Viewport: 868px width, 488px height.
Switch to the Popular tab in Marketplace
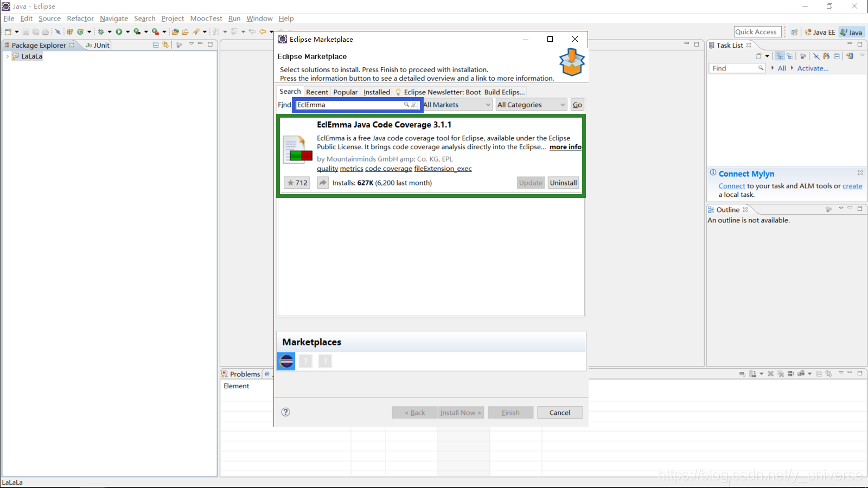pyautogui.click(x=346, y=92)
